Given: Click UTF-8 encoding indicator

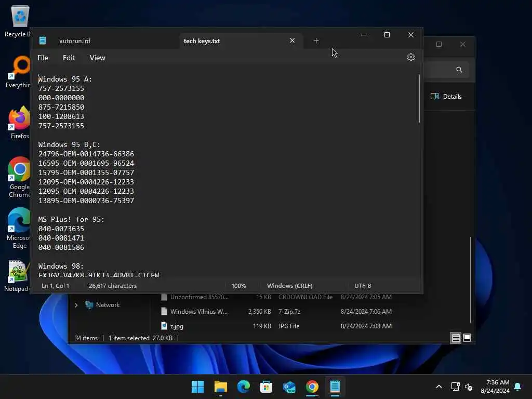Looking at the screenshot, I should 362,286.
